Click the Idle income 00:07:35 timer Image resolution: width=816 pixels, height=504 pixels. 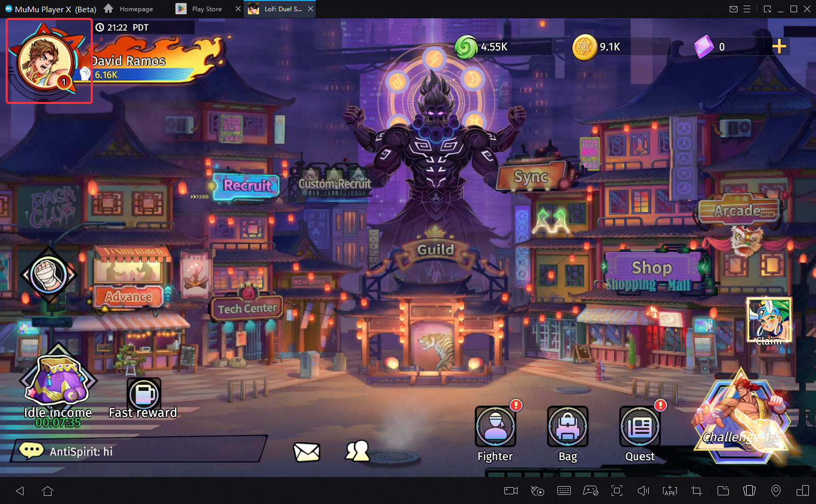[x=58, y=422]
